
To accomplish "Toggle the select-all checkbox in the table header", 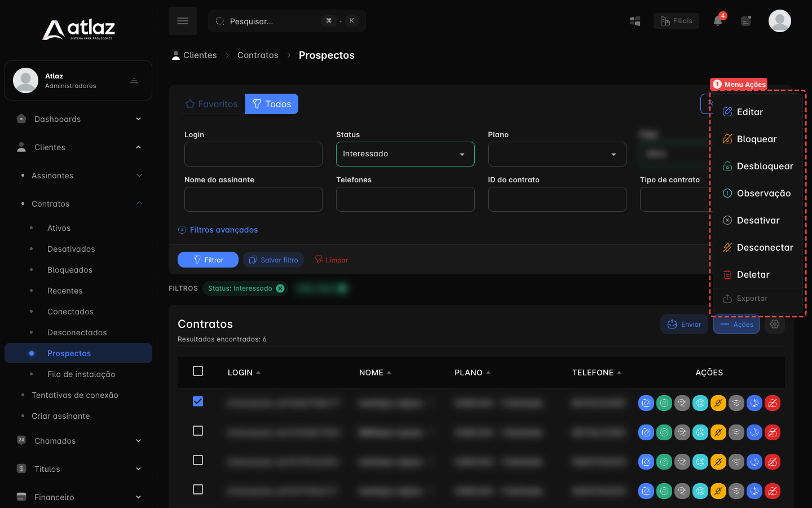I will tap(198, 371).
